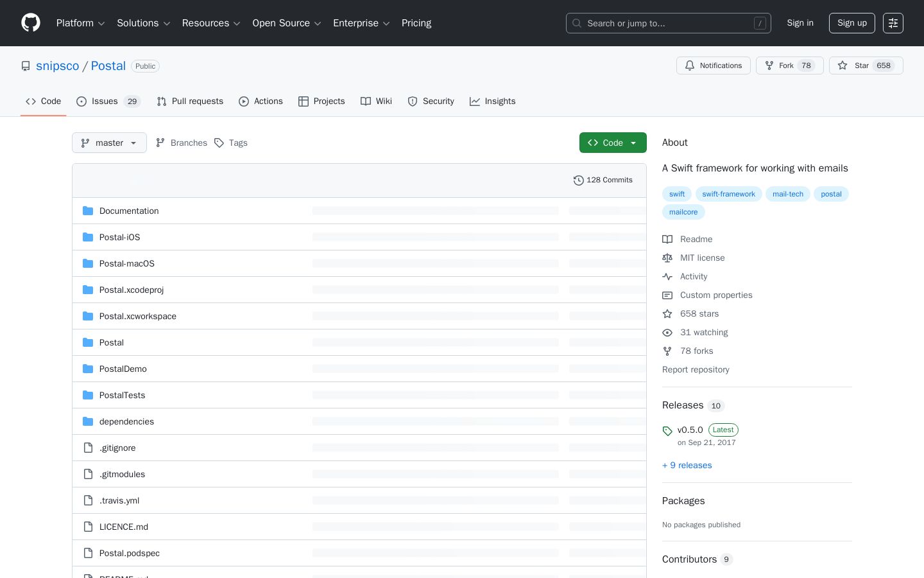The width and height of the screenshot is (924, 578).
Task: Open the Enterprise dropdown
Action: coord(361,23)
